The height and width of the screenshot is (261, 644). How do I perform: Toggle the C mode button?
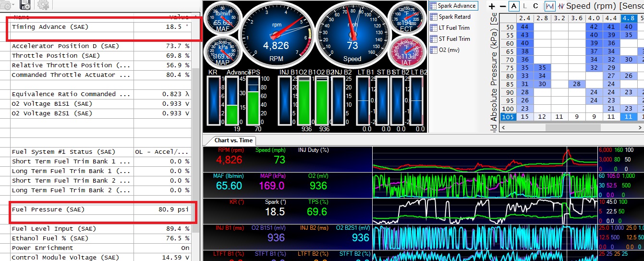coord(535,6)
